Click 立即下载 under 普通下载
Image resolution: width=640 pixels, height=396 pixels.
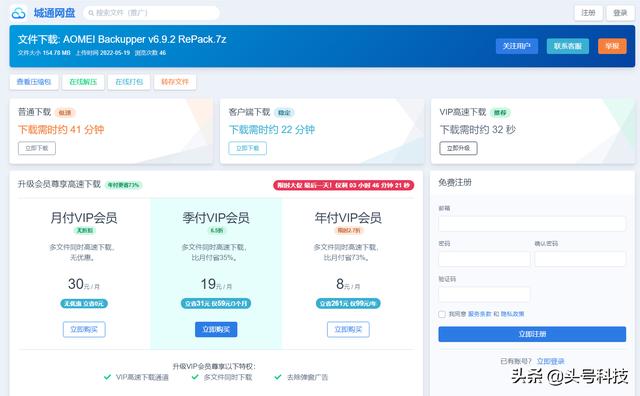pyautogui.click(x=37, y=148)
